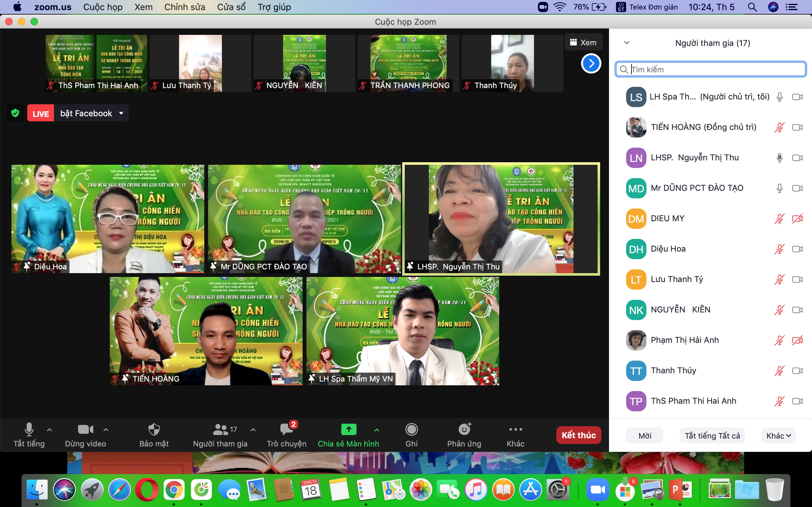Screen dimensions: 812x507
Task: Open the Bảo mật security shield icon
Action: [x=154, y=430]
